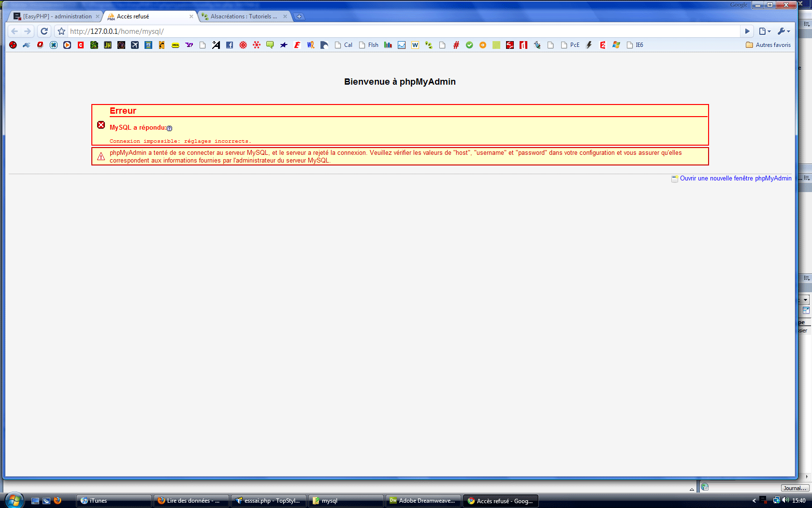
Task: Reload the phpMyAdmin page
Action: (44, 31)
